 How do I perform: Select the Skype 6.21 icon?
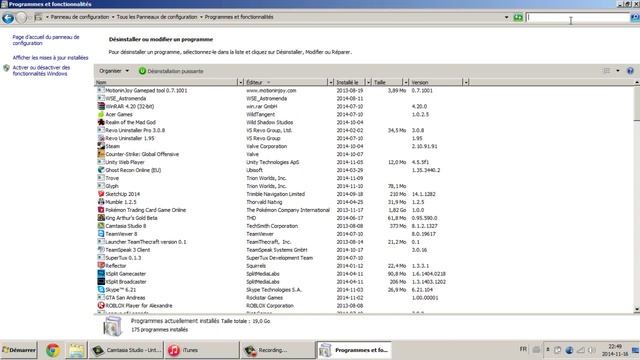pyautogui.click(x=101, y=289)
